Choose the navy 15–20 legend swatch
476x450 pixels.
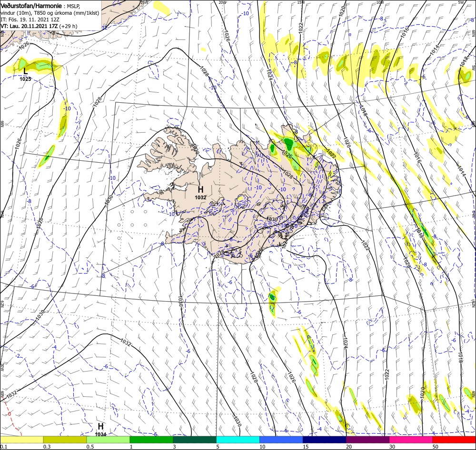pyautogui.click(x=325, y=440)
